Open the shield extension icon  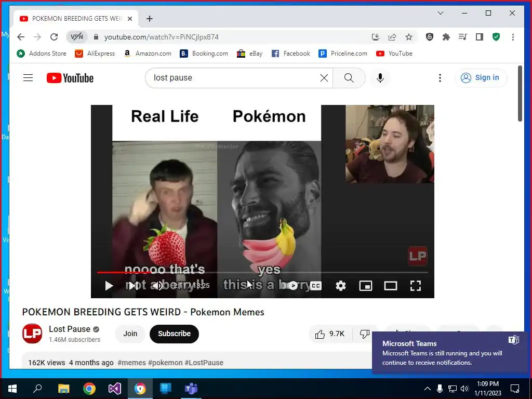[x=430, y=37]
